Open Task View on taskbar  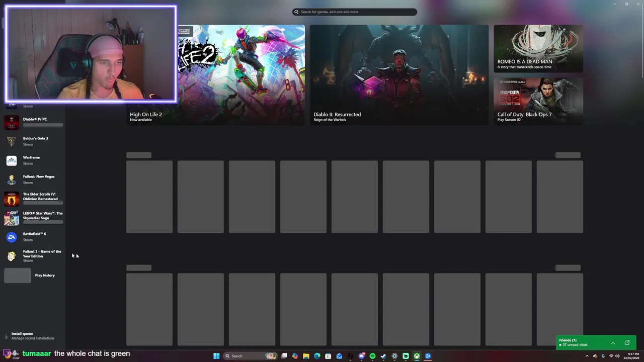(x=284, y=356)
